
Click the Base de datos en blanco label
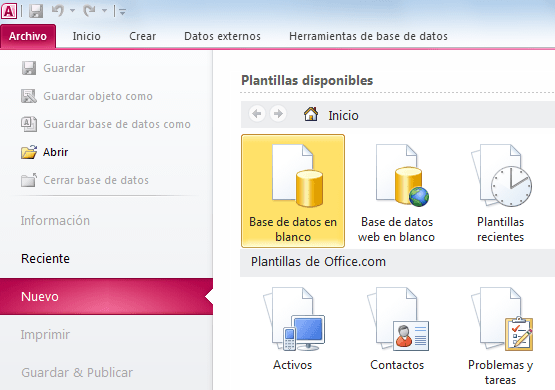pyautogui.click(x=293, y=229)
